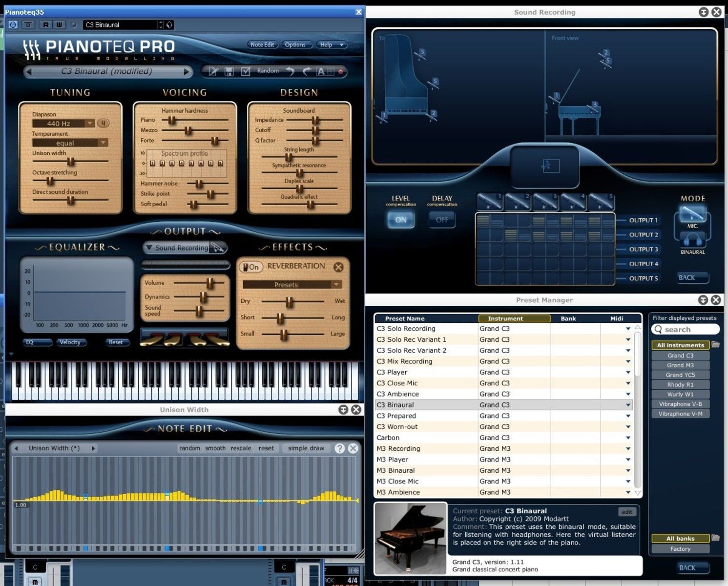
Task: Click the folder icon beside All instruments
Action: [x=716, y=345]
